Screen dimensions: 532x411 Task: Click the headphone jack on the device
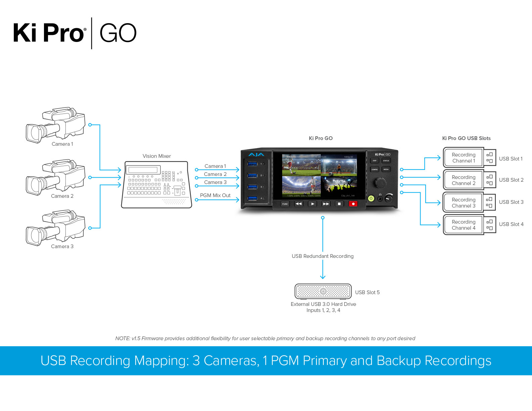click(380, 199)
